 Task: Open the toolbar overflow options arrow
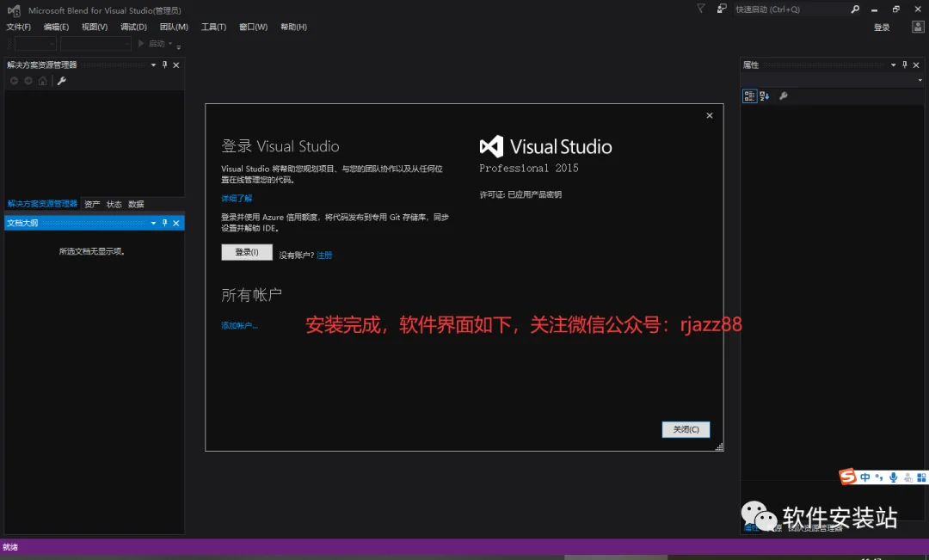click(x=178, y=46)
